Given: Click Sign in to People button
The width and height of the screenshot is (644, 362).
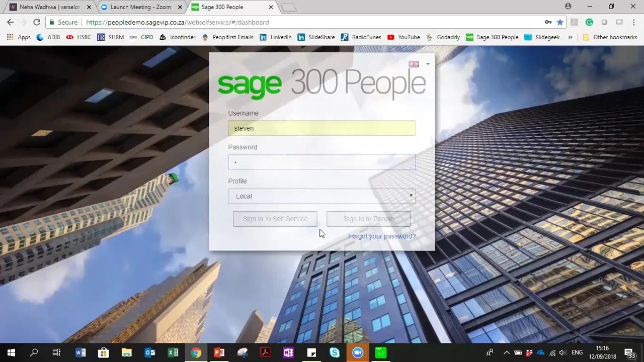Looking at the screenshot, I should (368, 219).
